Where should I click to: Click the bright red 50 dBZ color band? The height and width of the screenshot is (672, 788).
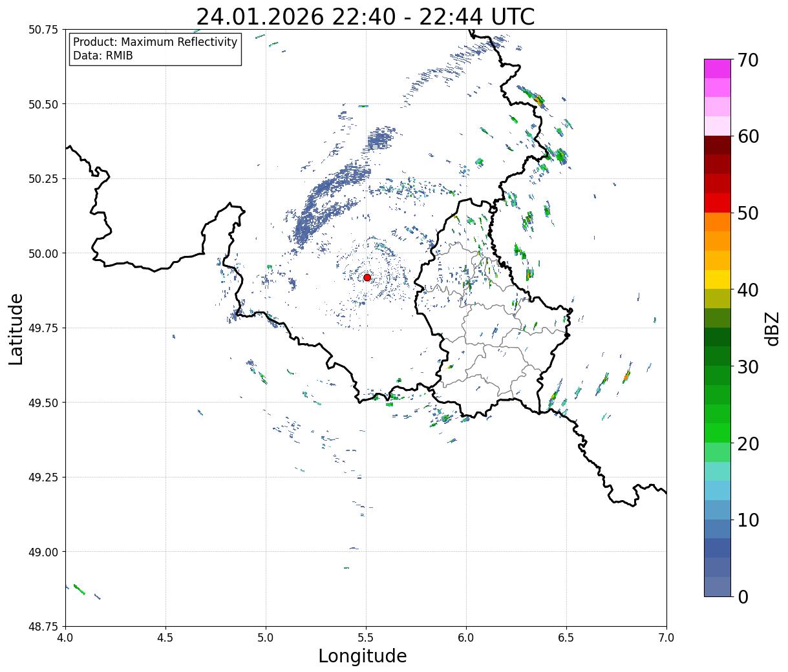coord(718,202)
